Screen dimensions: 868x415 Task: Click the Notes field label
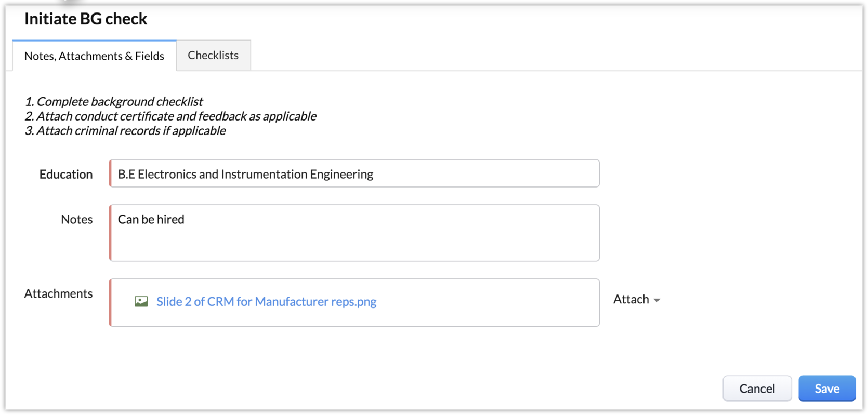(76, 219)
